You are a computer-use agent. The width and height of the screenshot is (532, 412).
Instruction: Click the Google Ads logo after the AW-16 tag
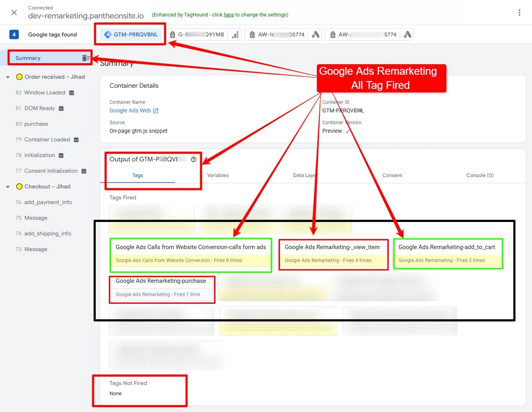pyautogui.click(x=315, y=34)
